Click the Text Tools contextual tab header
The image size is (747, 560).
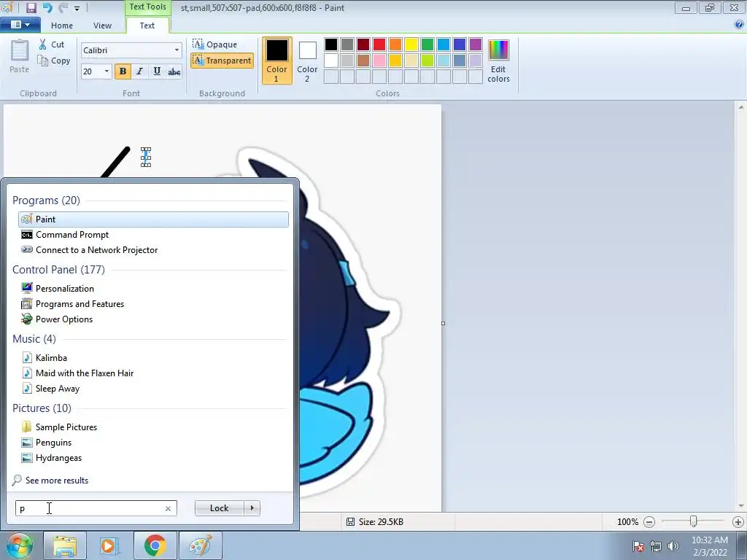coord(147,7)
